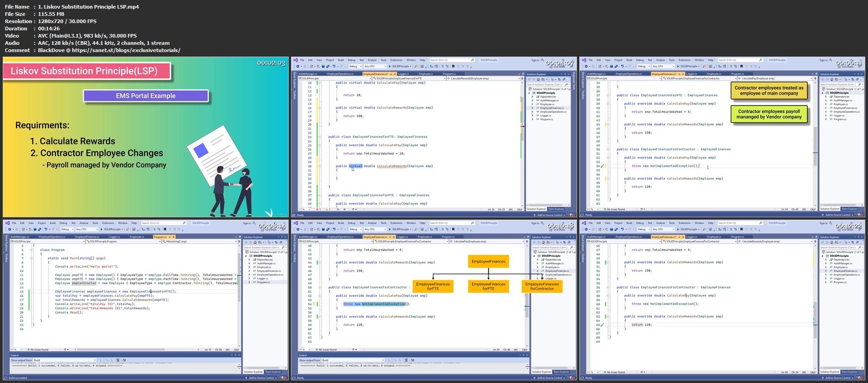
Task: Start SOLIDPrinciple run button in 00:04:07 thumbnail
Action: pos(400,66)
